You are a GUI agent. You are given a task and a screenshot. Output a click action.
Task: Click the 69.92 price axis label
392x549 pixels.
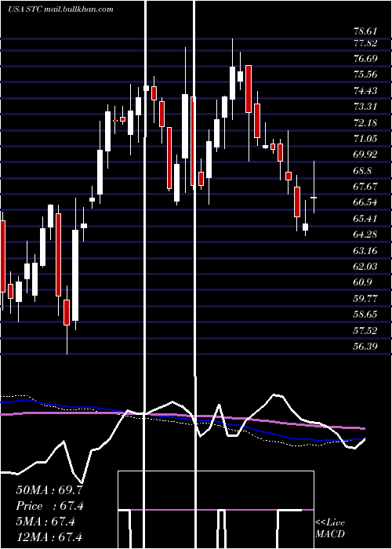(x=365, y=155)
